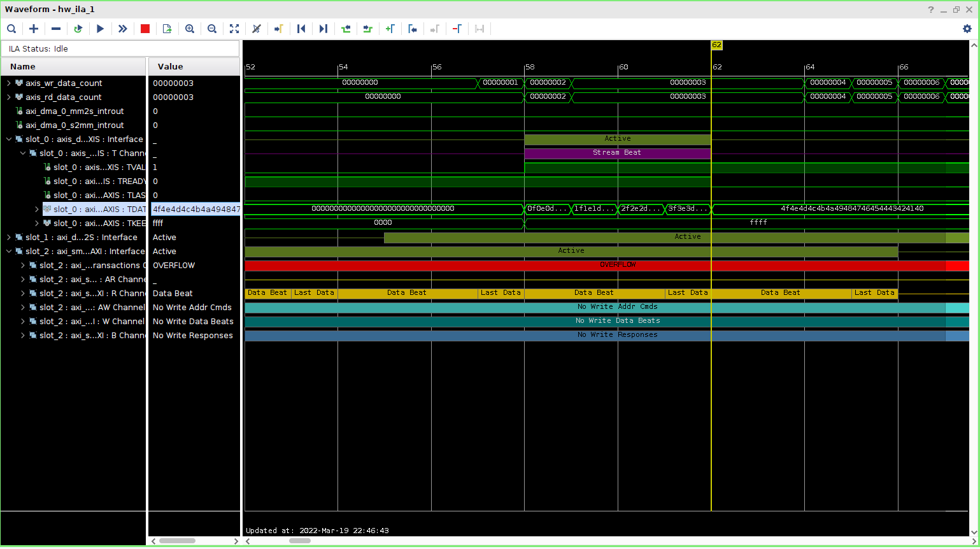Click the Name column header
Viewport: 980px width, 549px height.
(x=73, y=67)
